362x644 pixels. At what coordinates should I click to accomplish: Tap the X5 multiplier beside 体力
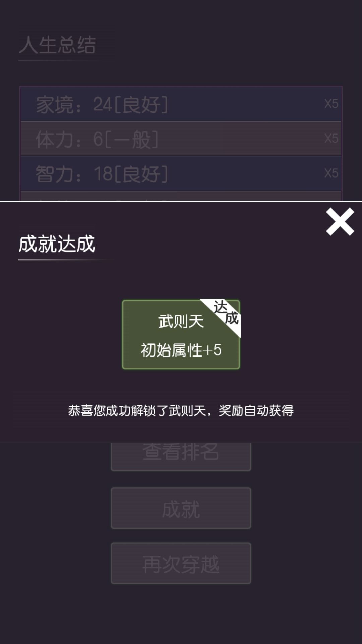(331, 139)
